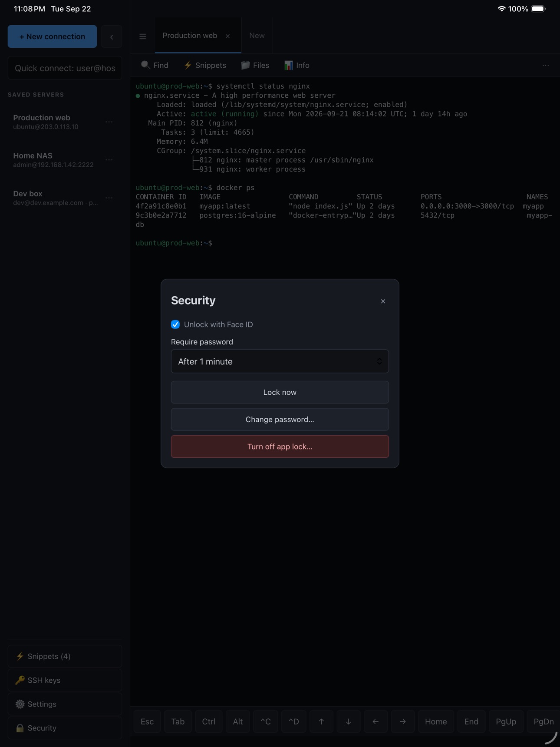Toggle the Alt modifier key
560x747 pixels.
238,721
